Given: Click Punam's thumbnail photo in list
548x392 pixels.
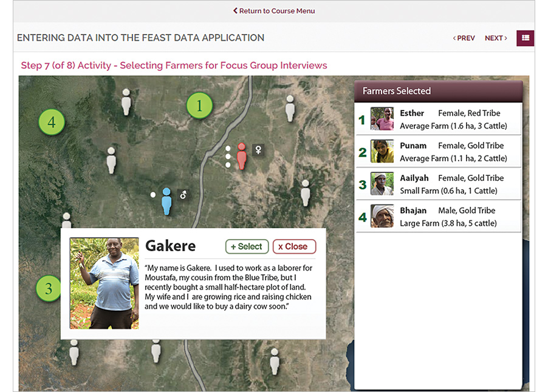Looking at the screenshot, I should (x=382, y=152).
